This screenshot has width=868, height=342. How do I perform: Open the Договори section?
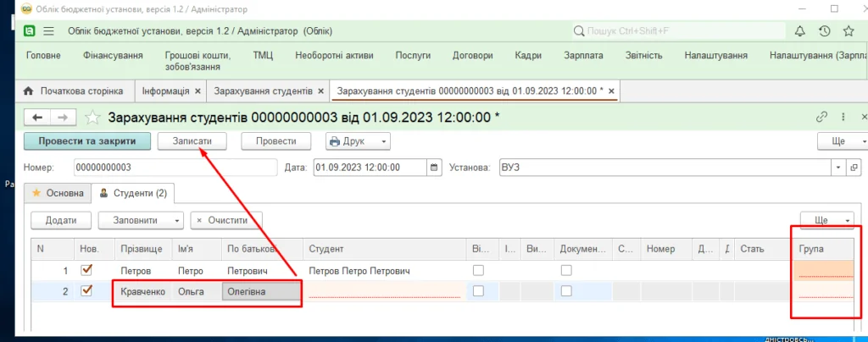pyautogui.click(x=473, y=55)
